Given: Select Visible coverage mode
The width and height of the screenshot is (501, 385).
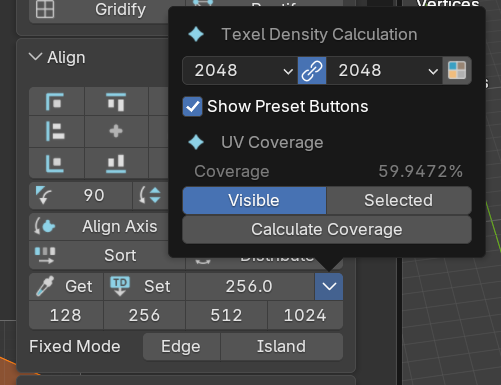Looking at the screenshot, I should point(254,200).
